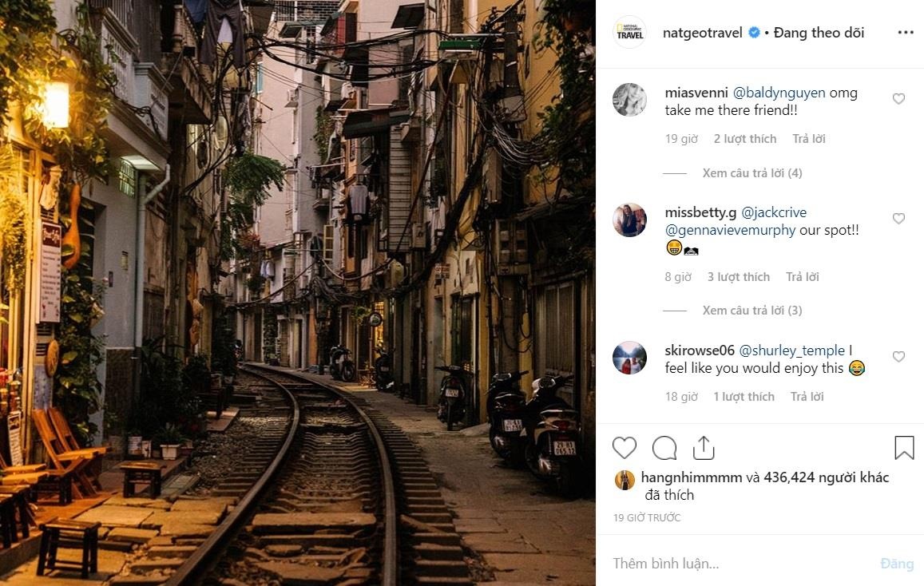Like missbetty.g's comment
924x586 pixels.
pyautogui.click(x=898, y=219)
